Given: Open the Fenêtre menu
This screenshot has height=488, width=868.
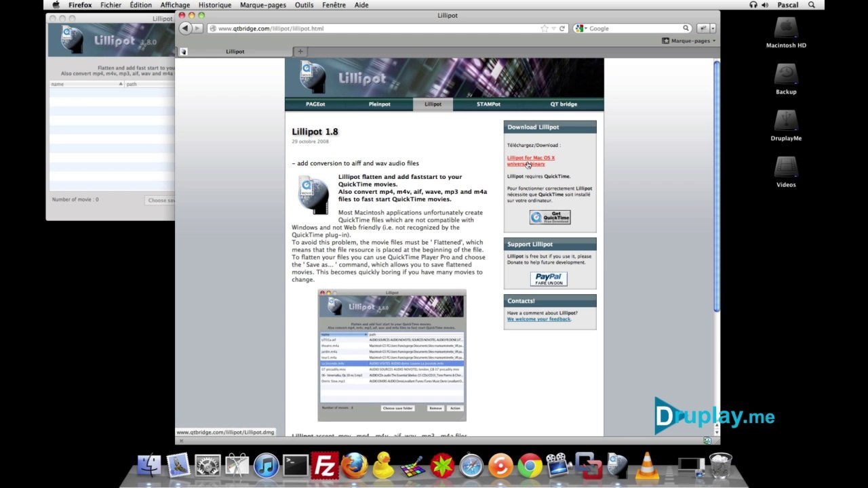Looking at the screenshot, I should tap(334, 5).
